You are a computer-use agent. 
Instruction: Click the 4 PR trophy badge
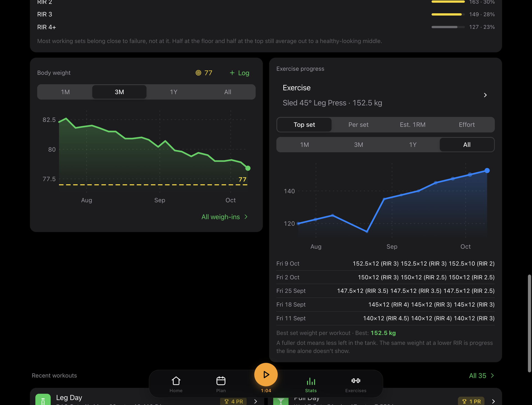pos(233,401)
